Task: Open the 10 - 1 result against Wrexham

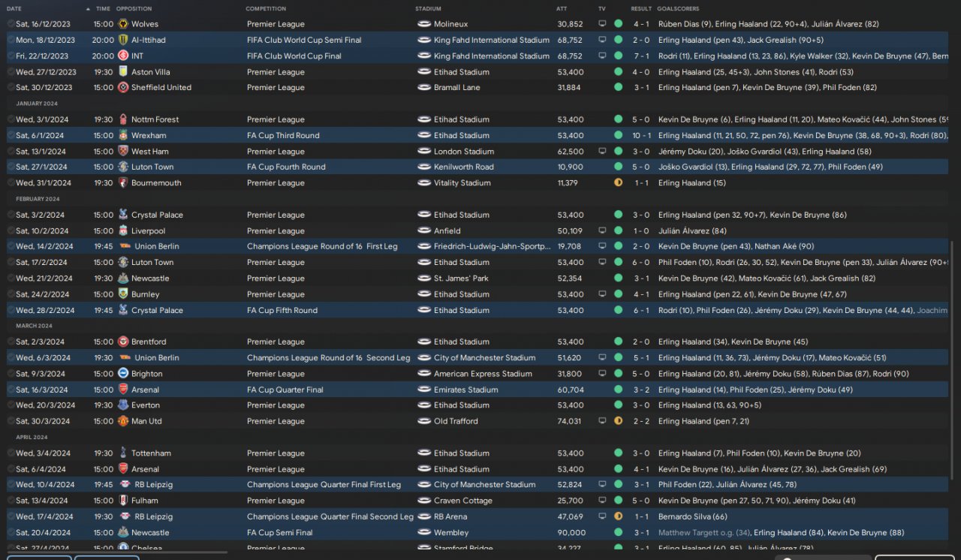Action: point(642,135)
